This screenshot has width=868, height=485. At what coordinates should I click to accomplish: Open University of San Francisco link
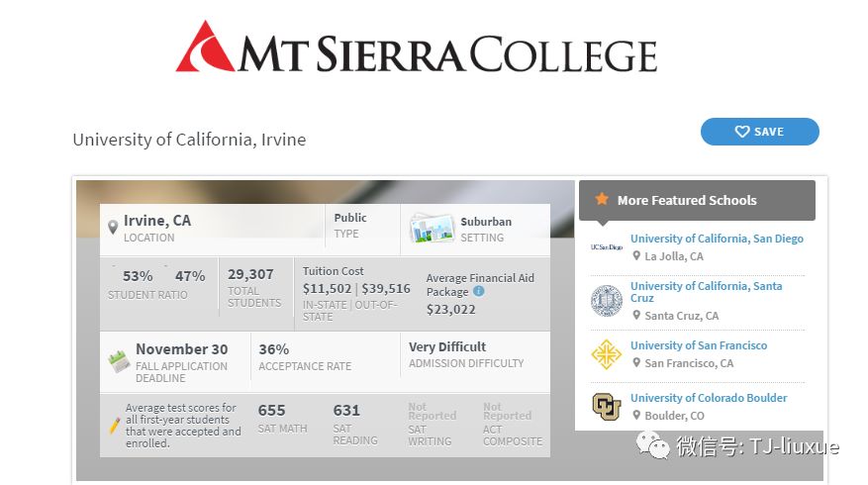(699, 345)
